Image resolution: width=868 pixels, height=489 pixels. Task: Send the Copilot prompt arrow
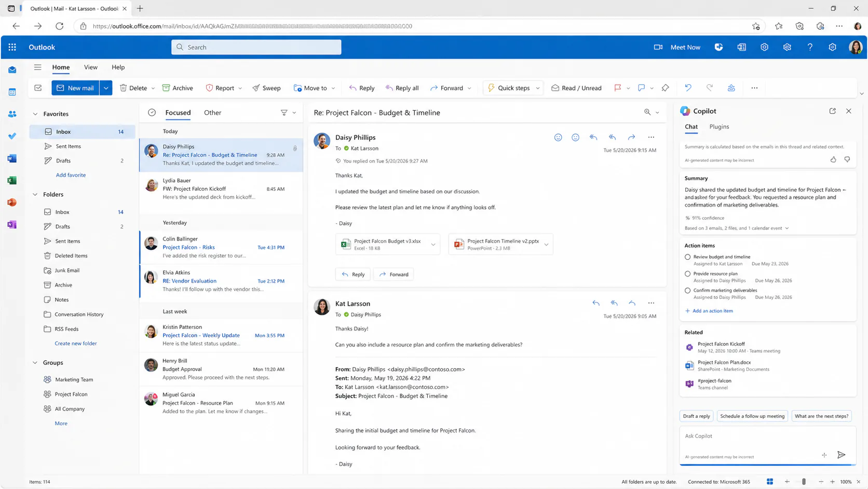pos(841,455)
